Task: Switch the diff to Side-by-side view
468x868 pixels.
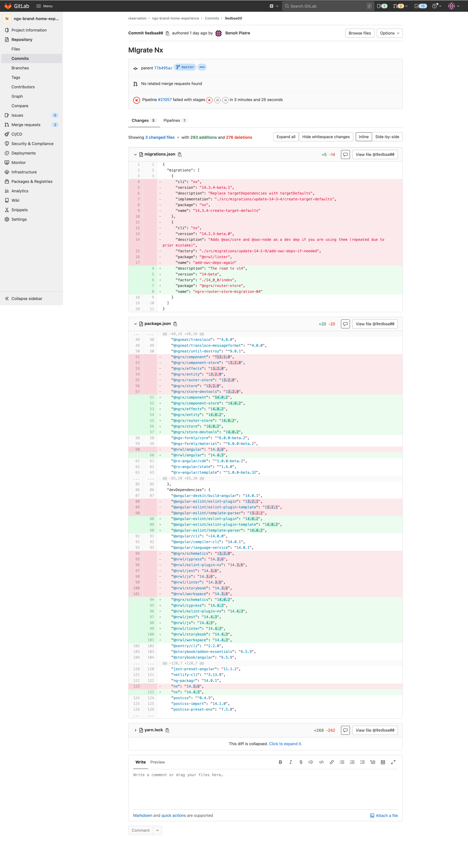Action: [x=387, y=137]
